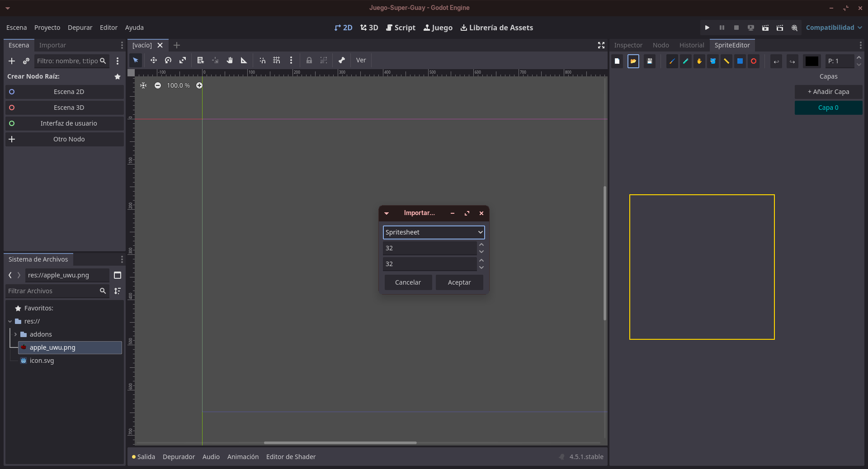Open the skeleton bone options
The width and height of the screenshot is (868, 469).
(342, 60)
